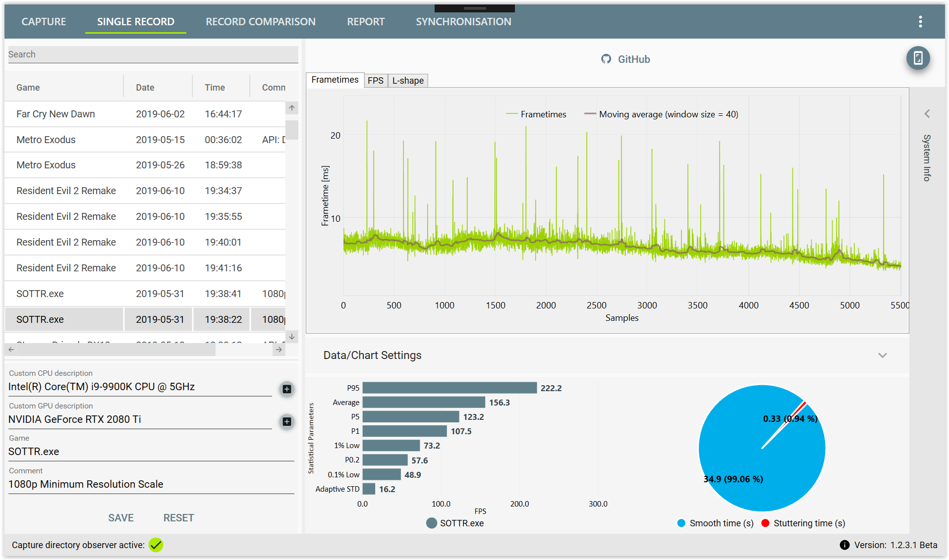Edit the Comment field text
Image resolution: width=949 pixels, height=560 pixels.
151,484
